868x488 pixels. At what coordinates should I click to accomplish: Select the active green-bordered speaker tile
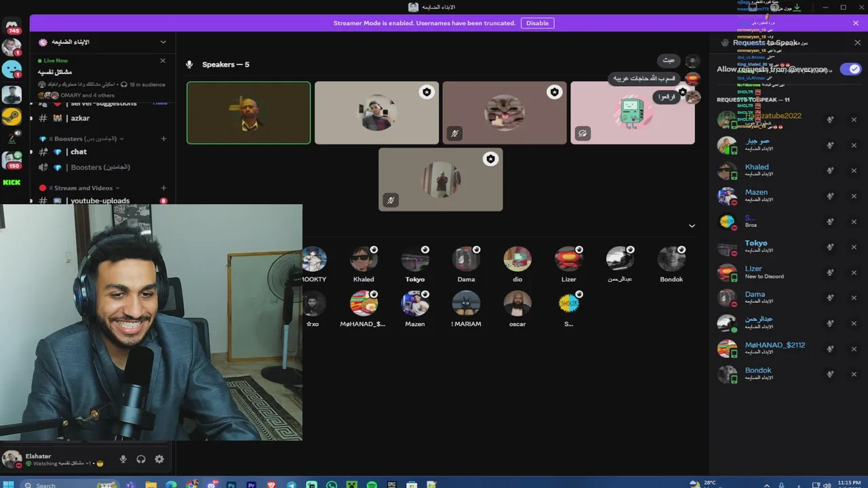tap(249, 113)
